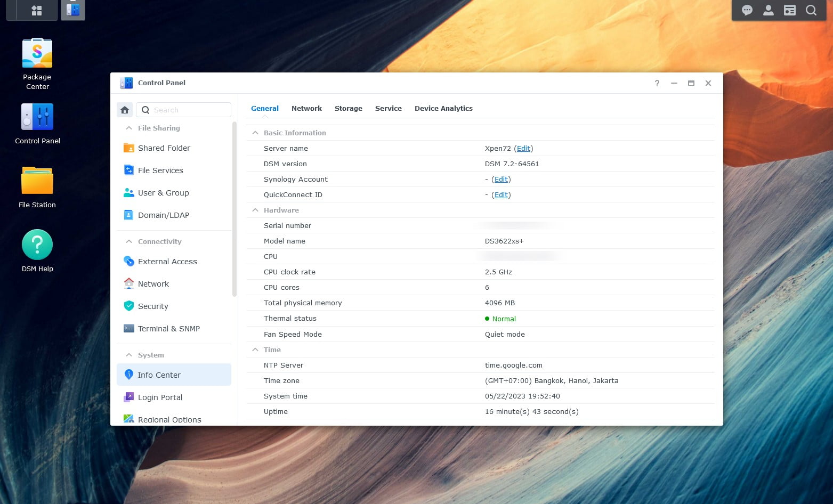Image resolution: width=833 pixels, height=504 pixels.
Task: Collapse the Basic Information section
Action: 255,133
